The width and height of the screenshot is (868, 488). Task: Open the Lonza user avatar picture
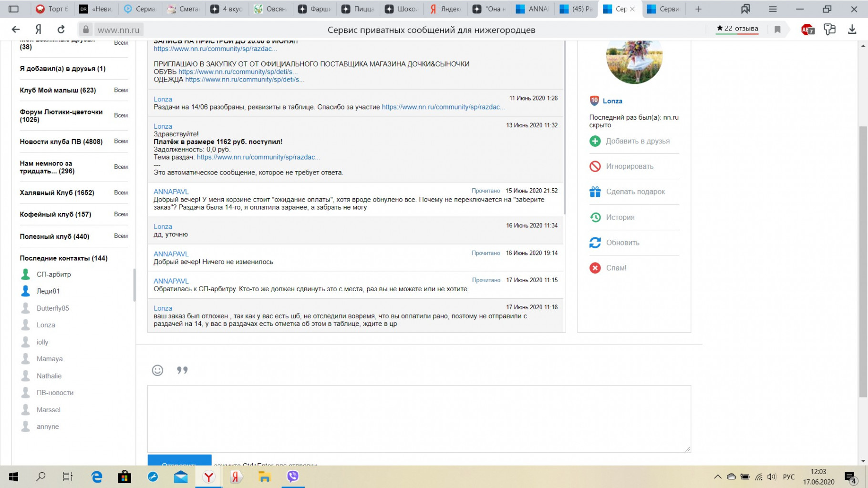634,62
